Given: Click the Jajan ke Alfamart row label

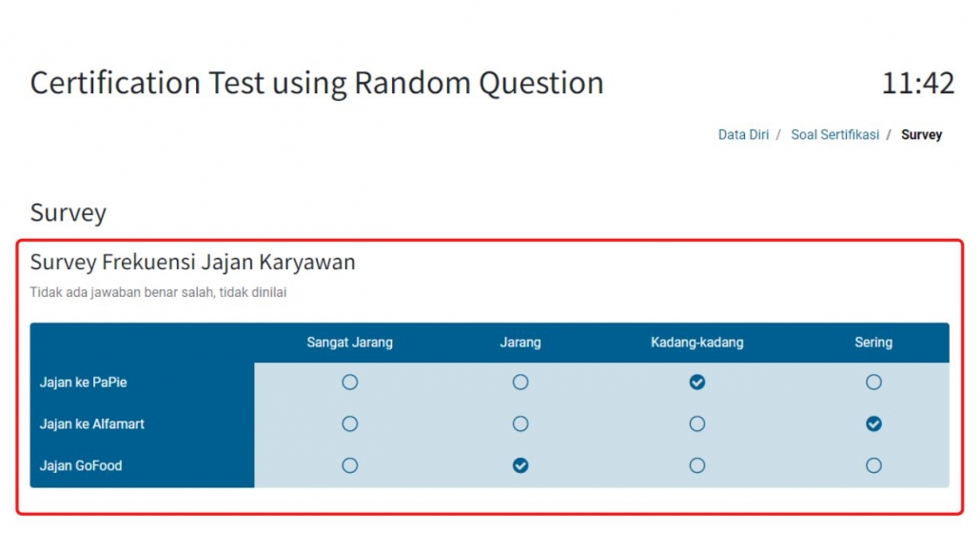Looking at the screenshot, I should (92, 424).
